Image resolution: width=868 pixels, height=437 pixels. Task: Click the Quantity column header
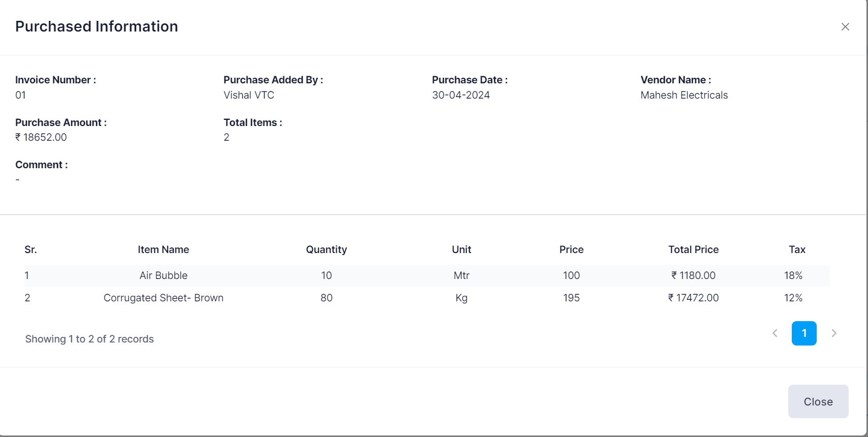326,249
